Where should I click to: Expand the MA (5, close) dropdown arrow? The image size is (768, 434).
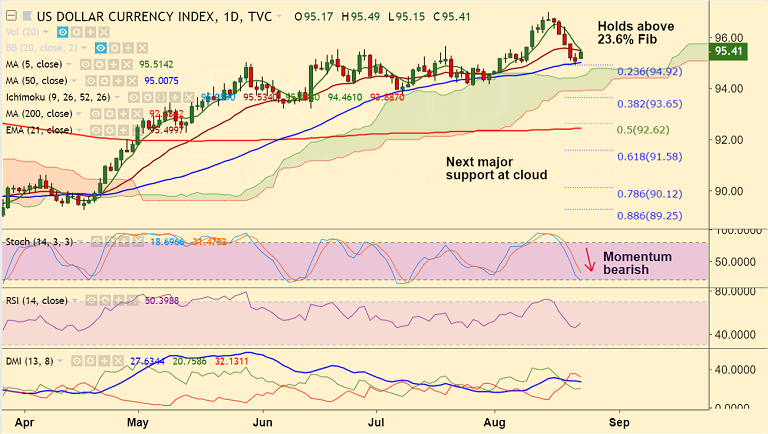pyautogui.click(x=69, y=64)
